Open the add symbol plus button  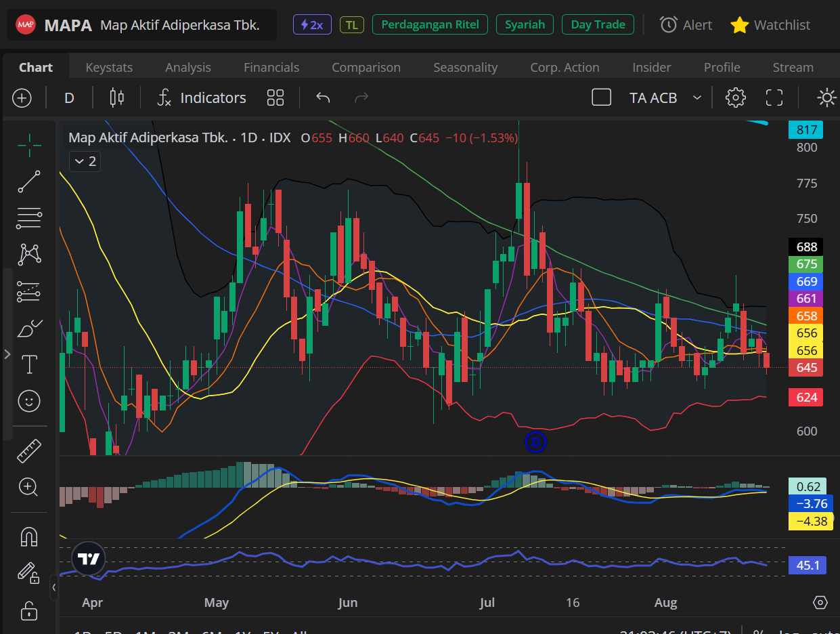(22, 98)
